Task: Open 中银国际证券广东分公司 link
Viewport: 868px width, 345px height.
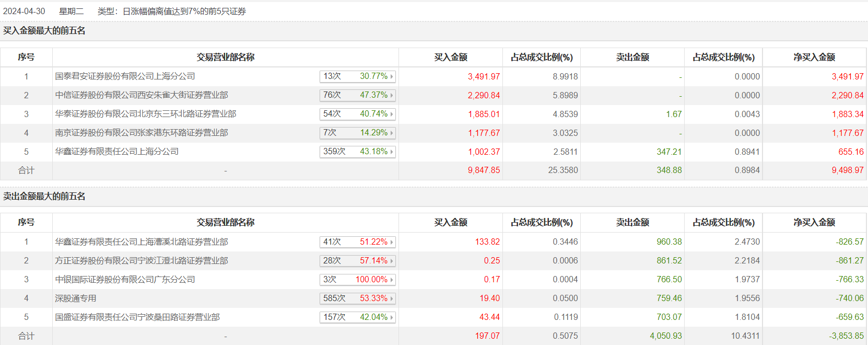Action: point(125,280)
